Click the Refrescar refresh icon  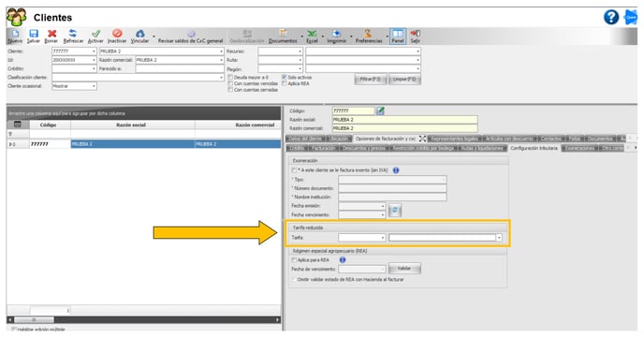click(x=73, y=37)
